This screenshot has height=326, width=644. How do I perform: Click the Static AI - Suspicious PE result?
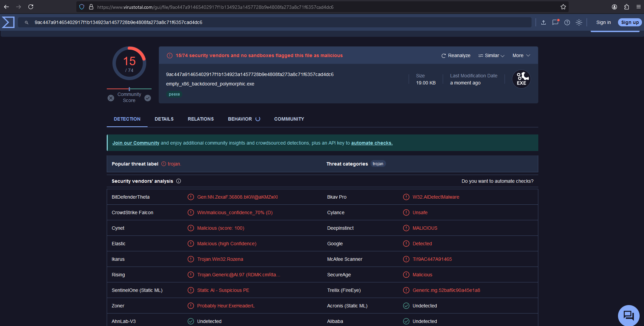(x=223, y=290)
